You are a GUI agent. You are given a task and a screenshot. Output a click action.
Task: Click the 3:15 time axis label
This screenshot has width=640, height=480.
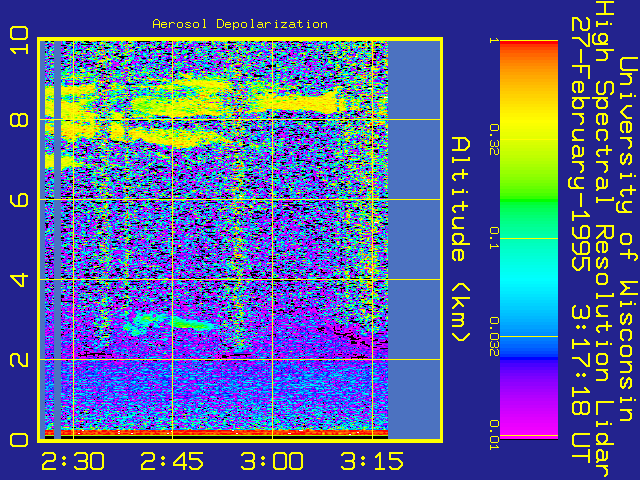(372, 462)
